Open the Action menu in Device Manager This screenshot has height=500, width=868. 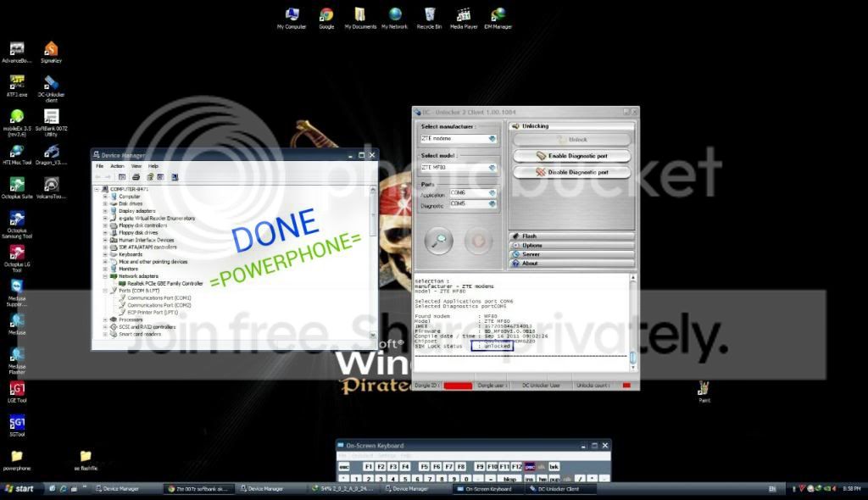point(117,166)
